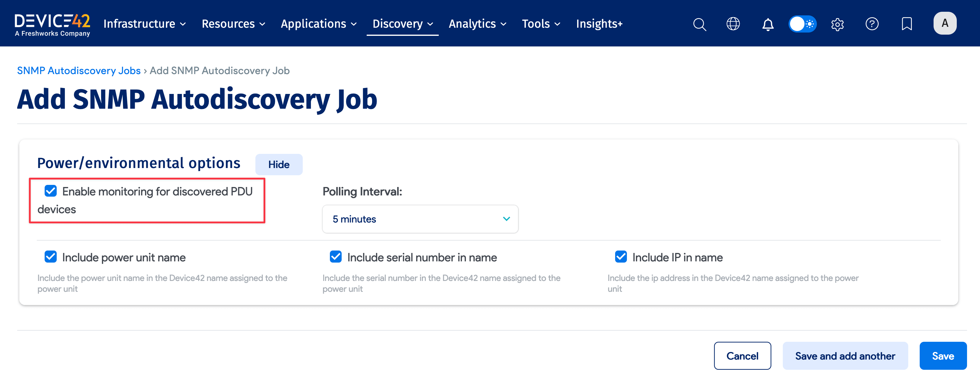
Task: Expand the Infrastructure menu
Action: coord(144,24)
